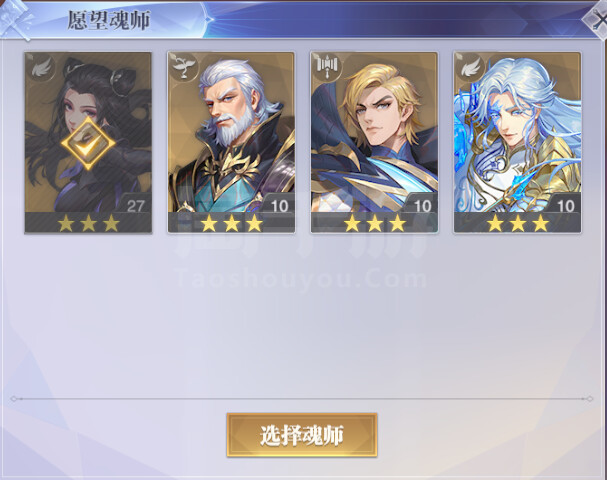Select the white-bearded elder soul master card
The image size is (607, 480).
(231, 142)
